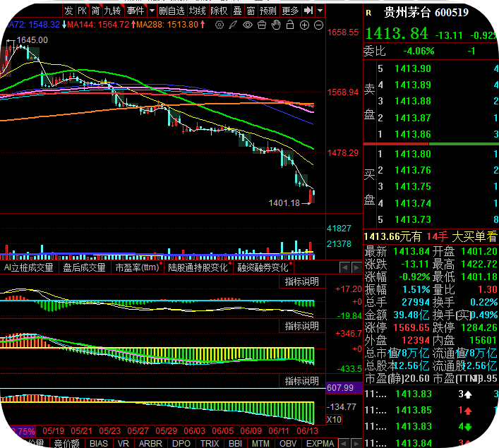The height and width of the screenshot is (448, 499).
Task: Click the 1645.00 high price label
Action: tap(32, 40)
